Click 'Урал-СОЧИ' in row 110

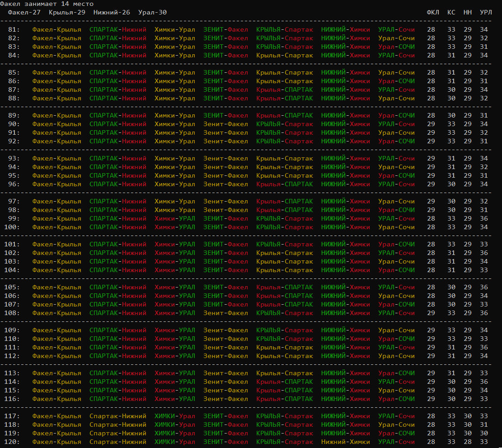coord(396,339)
